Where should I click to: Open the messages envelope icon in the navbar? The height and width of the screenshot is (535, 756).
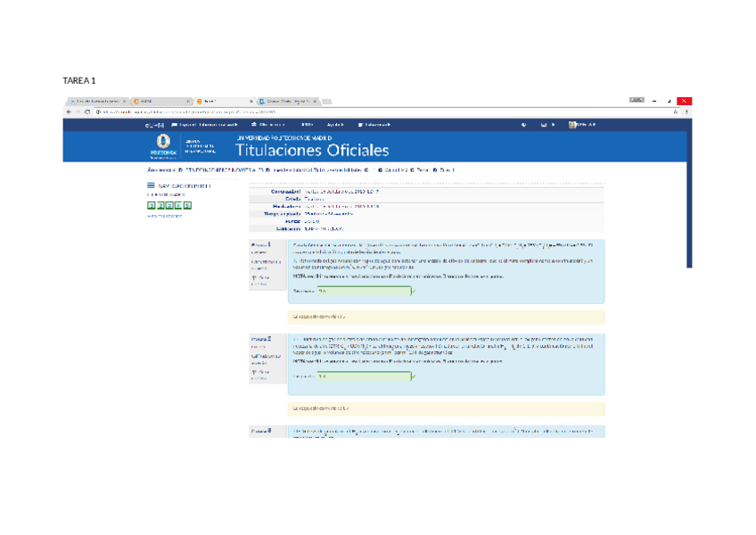[x=545, y=125]
